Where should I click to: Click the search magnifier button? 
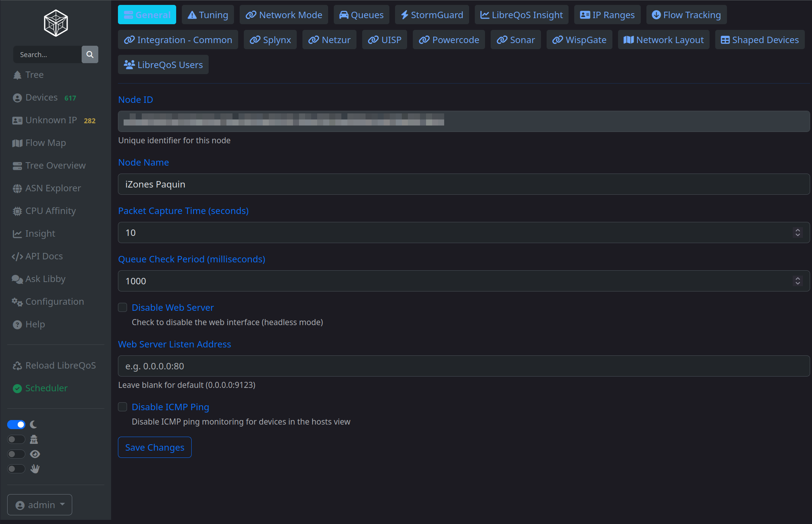point(90,54)
